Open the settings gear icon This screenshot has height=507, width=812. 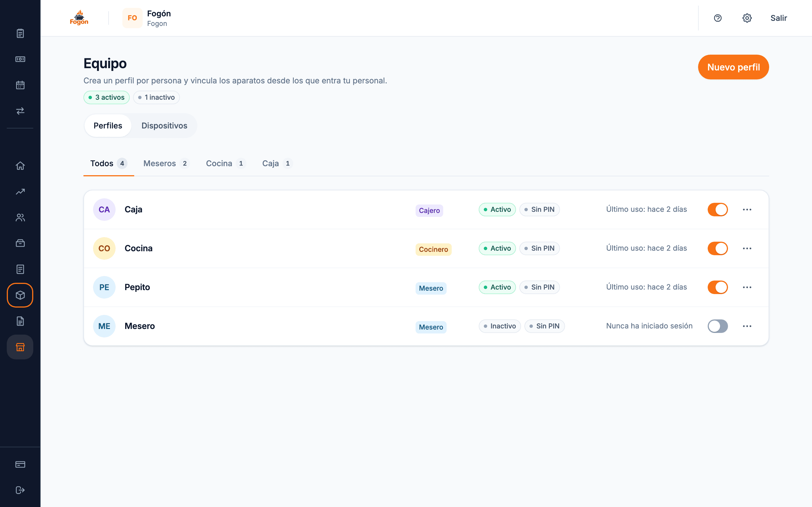(747, 18)
